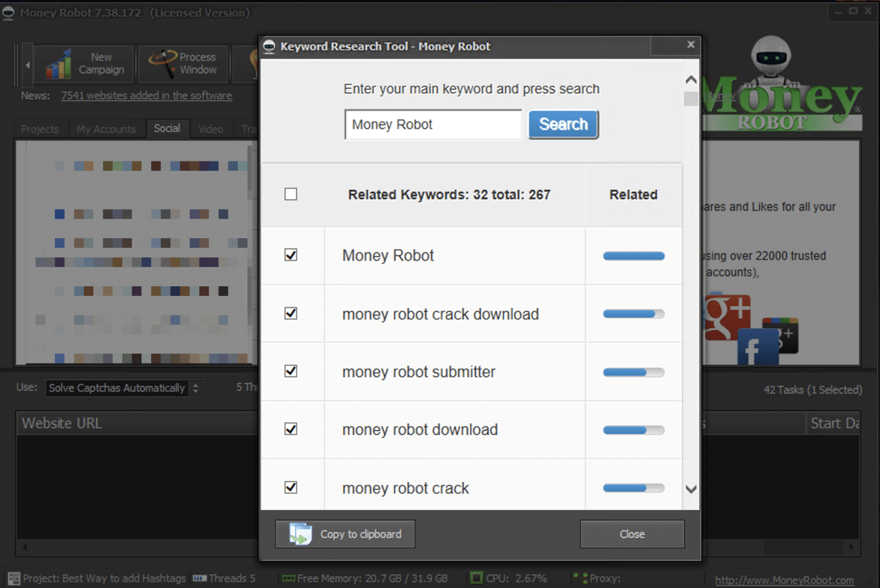Click the scrollbar down arrow in the dialog
880x588 pixels.
[691, 490]
